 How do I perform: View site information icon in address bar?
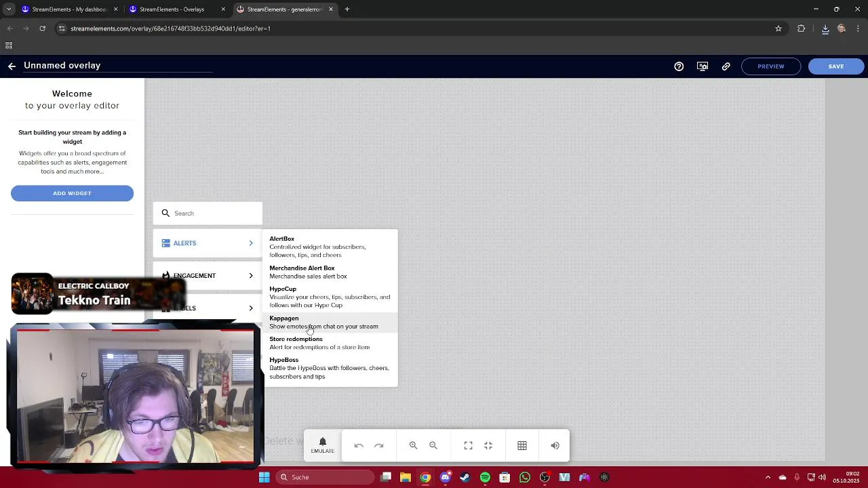[62, 28]
